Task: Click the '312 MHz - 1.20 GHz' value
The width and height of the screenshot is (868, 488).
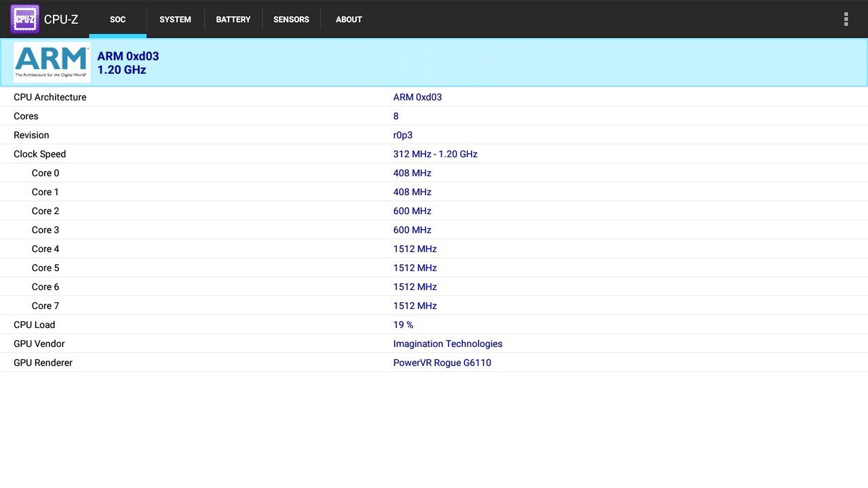Action: [435, 154]
